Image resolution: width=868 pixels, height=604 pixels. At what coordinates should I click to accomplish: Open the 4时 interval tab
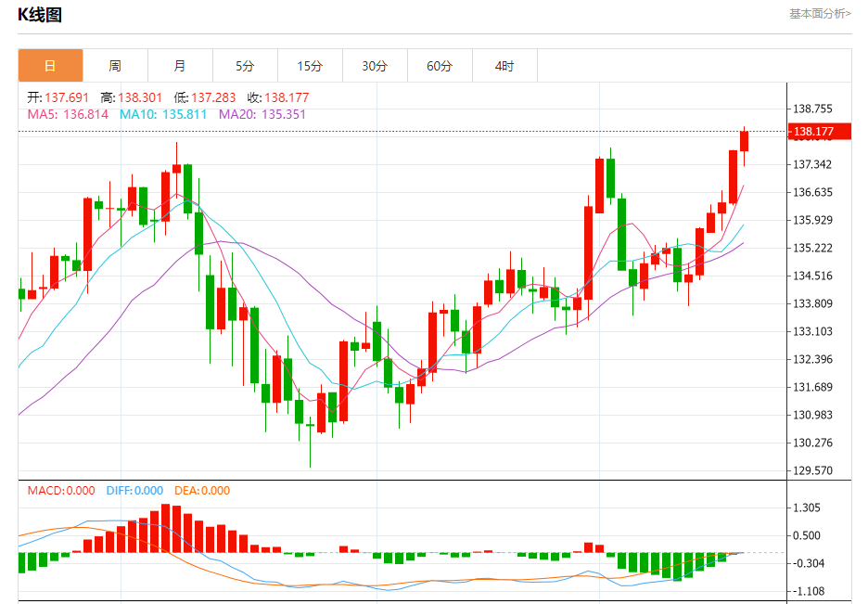click(x=504, y=66)
